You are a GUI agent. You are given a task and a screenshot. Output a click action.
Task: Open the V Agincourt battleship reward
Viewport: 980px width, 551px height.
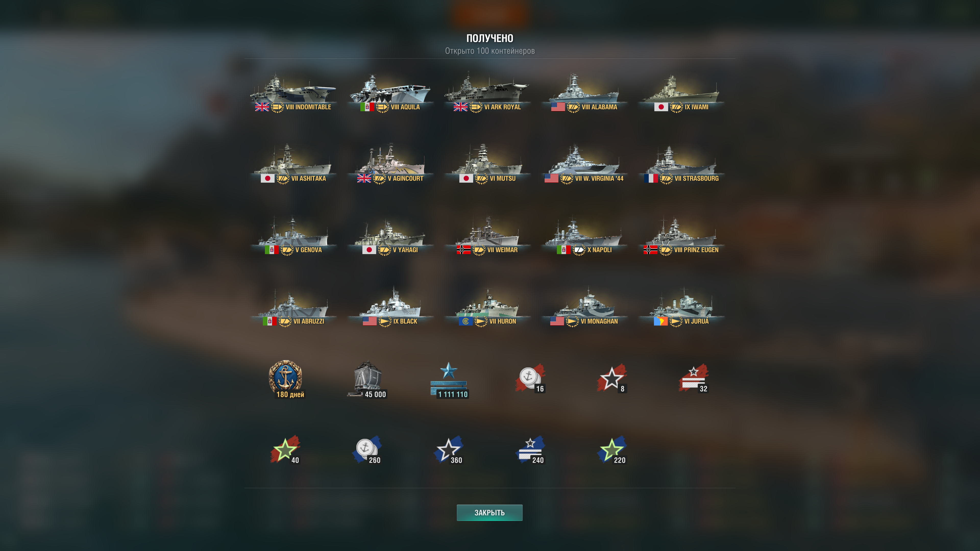click(390, 164)
